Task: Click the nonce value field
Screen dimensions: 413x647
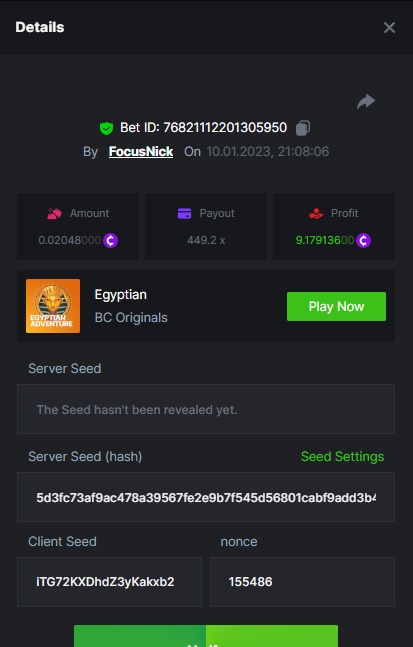Action: coord(302,582)
